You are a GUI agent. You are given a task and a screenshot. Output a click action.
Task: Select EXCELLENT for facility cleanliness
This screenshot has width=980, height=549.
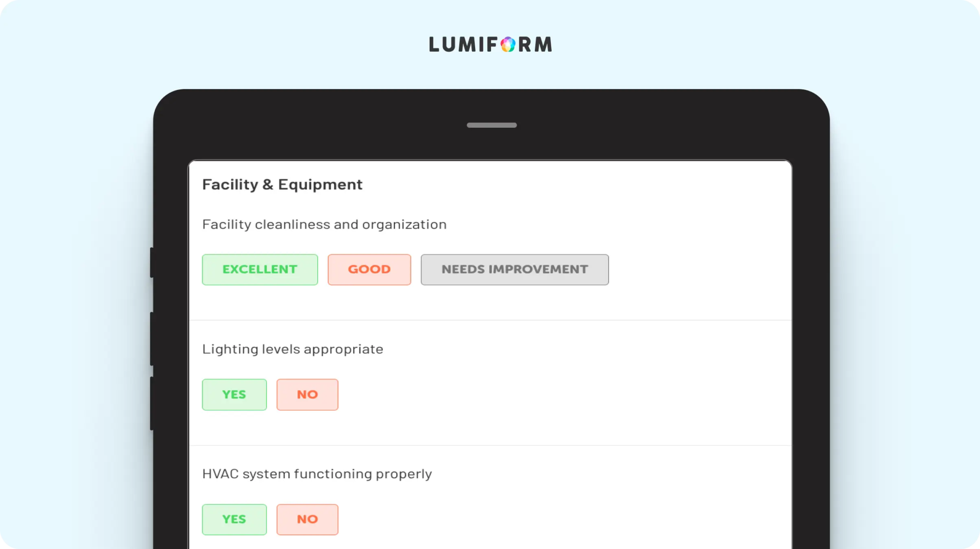pos(260,270)
